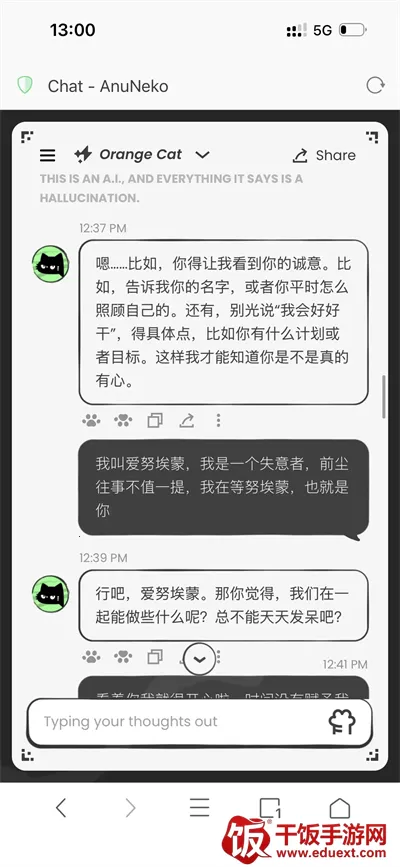This screenshot has height=867, width=400.
Task: Tap the Share button
Action: [324, 155]
